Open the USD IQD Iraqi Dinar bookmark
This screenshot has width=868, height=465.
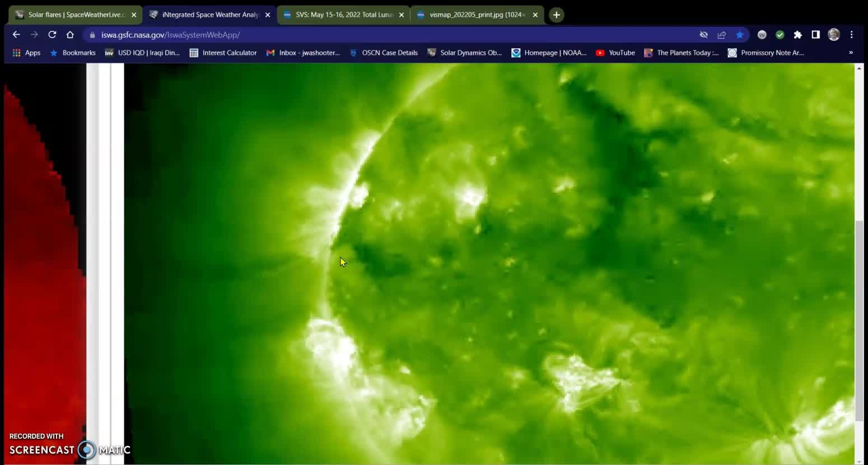(143, 53)
